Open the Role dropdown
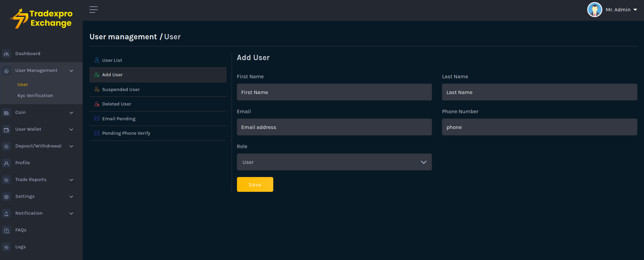The image size is (644, 260). tap(334, 162)
